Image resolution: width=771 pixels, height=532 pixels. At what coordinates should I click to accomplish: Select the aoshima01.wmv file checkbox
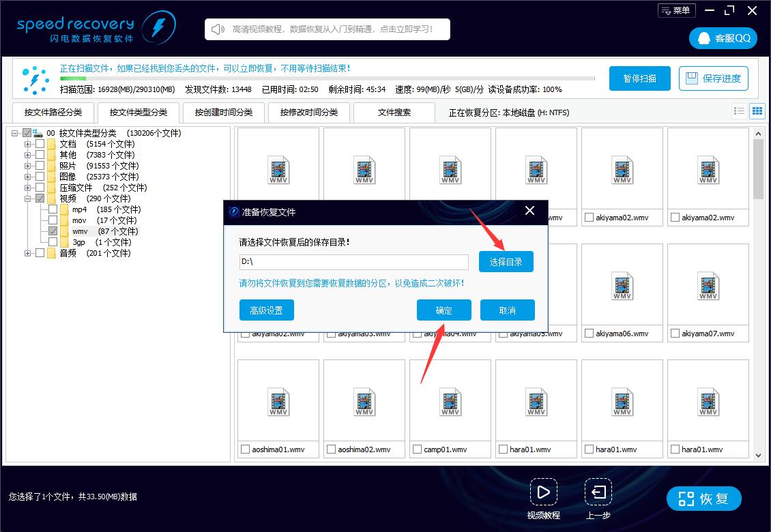pyautogui.click(x=246, y=449)
